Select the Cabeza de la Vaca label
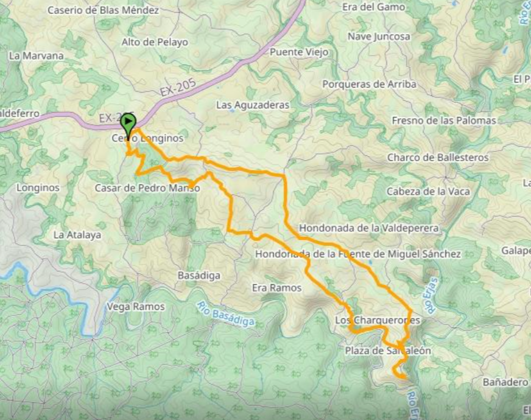This screenshot has height=420, width=531. [428, 192]
